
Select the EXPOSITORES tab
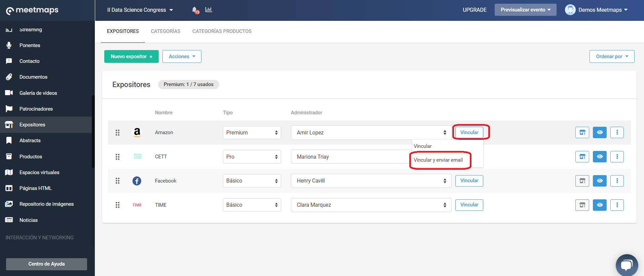[123, 31]
